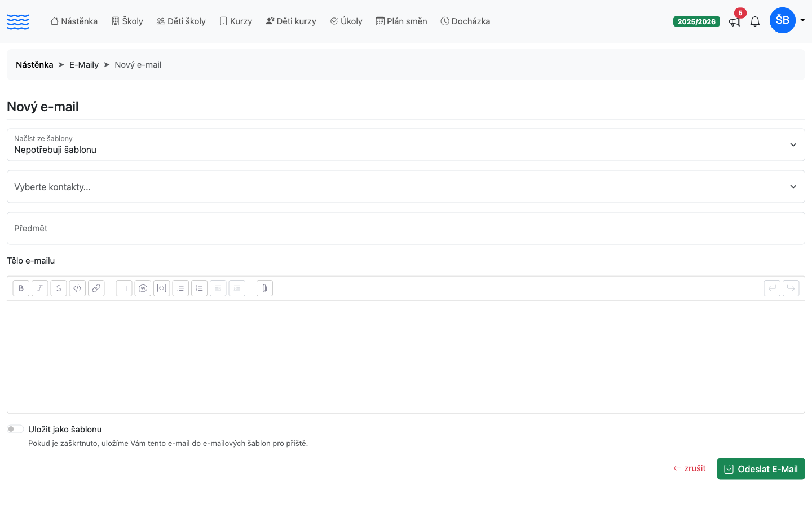Open Školy in the top navigation

coord(127,21)
